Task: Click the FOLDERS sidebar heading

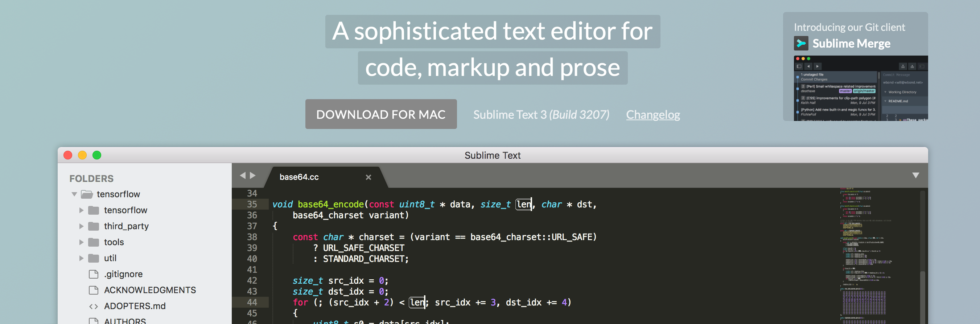Action: (x=91, y=178)
